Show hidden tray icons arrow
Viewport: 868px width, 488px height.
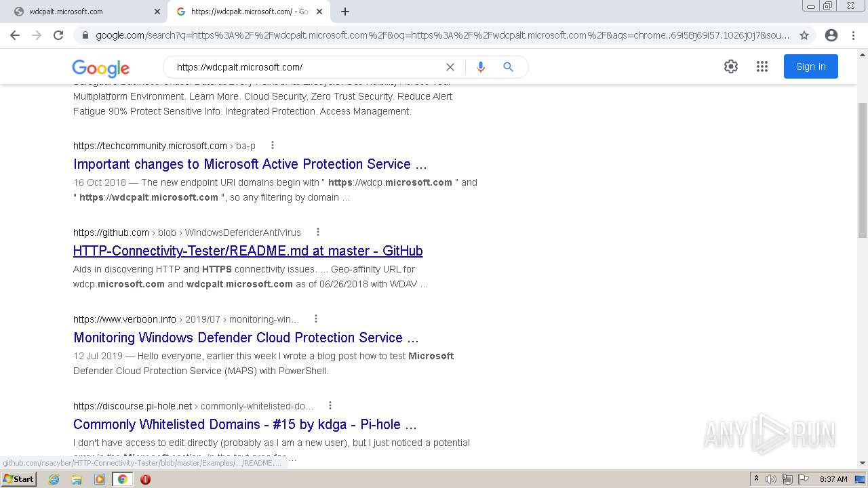point(756,479)
